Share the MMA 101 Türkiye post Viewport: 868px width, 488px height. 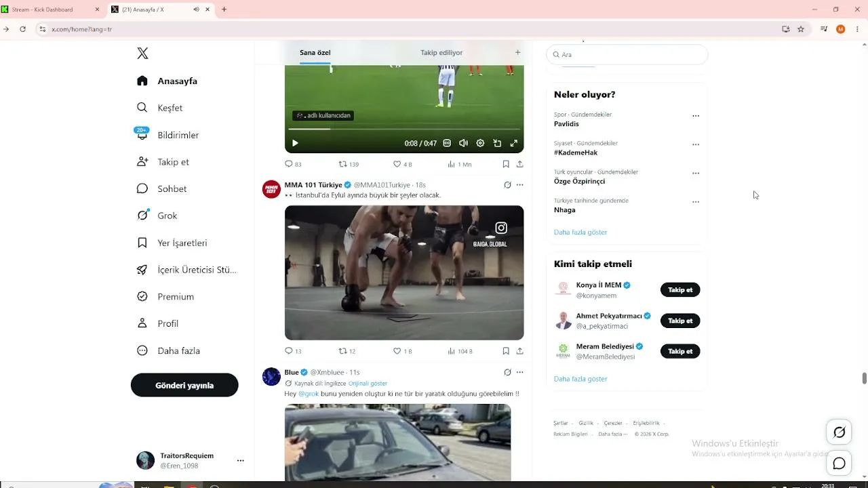[520, 351]
